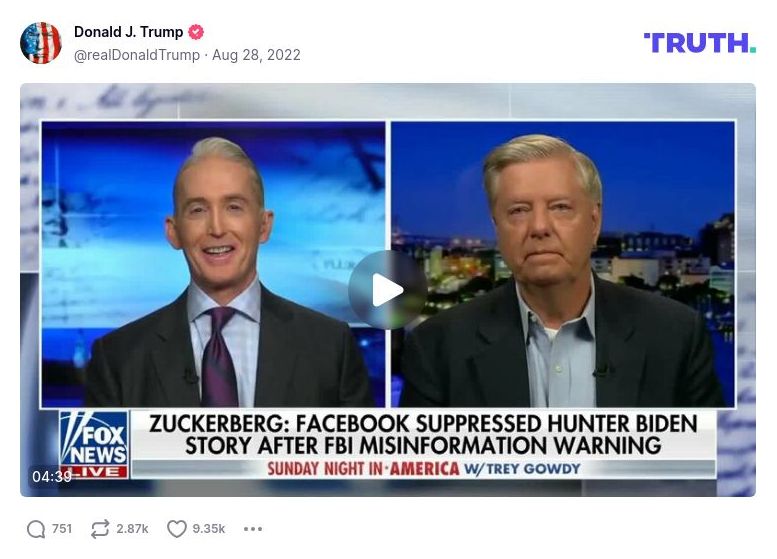
Task: Click the Sunday Night in America banner
Action: click(423, 469)
